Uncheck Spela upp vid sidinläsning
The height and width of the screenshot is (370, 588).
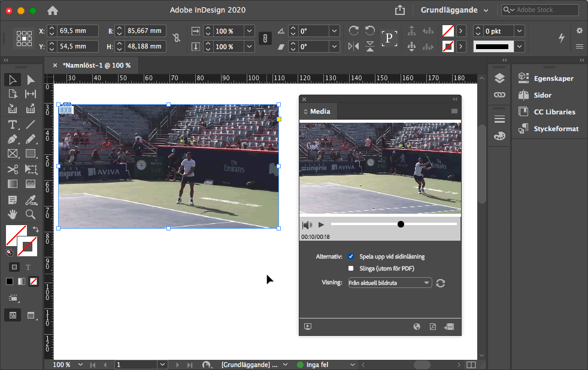point(351,256)
